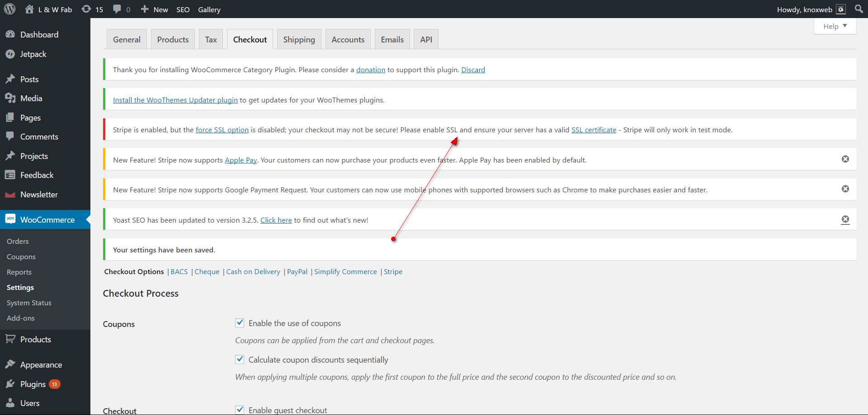Dismiss the Google Payment Request notice

pos(845,189)
